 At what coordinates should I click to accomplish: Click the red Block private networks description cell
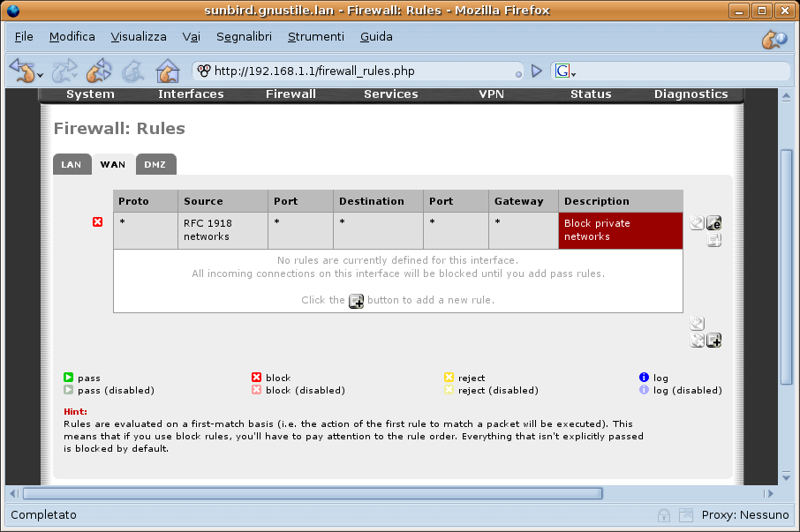click(x=620, y=230)
